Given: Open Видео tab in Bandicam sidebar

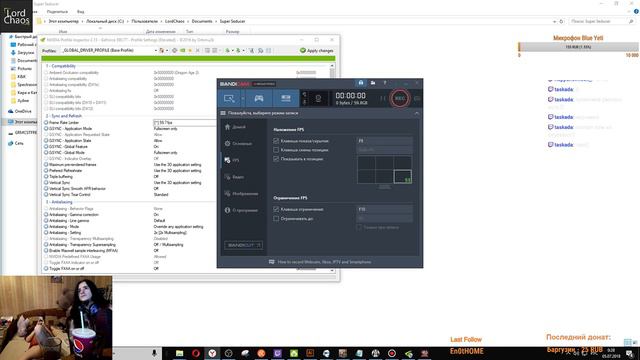Looking at the screenshot, I should 234,177.
